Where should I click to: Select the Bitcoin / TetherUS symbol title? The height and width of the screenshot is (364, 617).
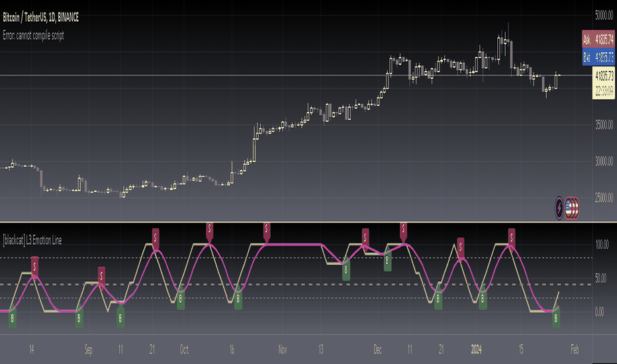coord(40,17)
